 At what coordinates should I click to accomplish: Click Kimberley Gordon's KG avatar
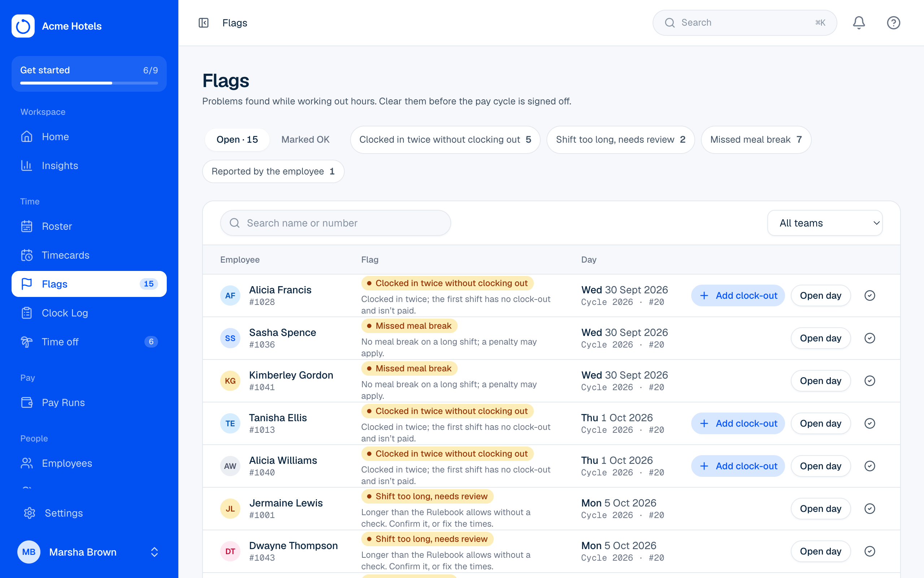[230, 381]
